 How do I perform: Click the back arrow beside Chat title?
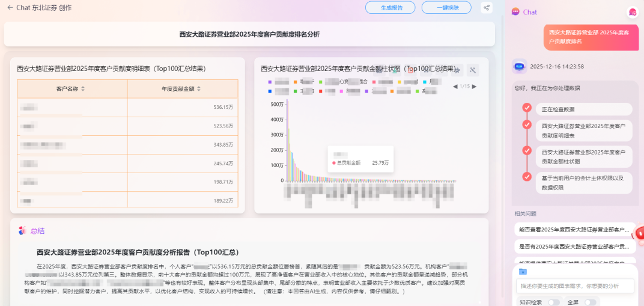pos(10,8)
